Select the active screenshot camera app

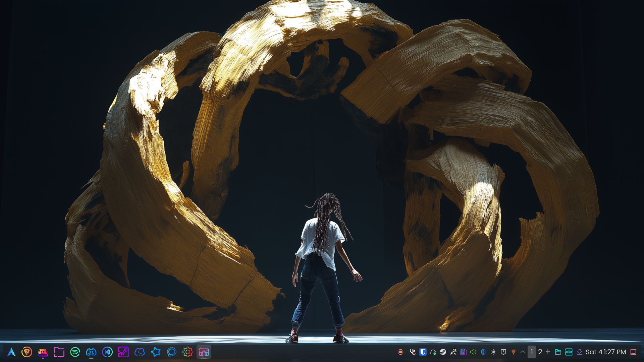pyautogui.click(x=204, y=352)
